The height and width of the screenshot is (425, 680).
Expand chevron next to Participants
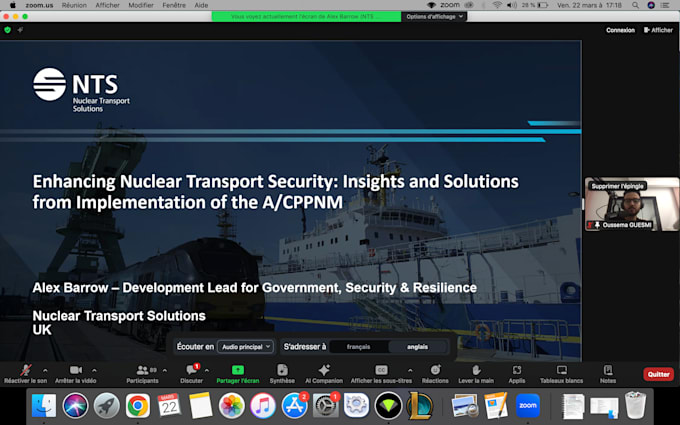[164, 370]
